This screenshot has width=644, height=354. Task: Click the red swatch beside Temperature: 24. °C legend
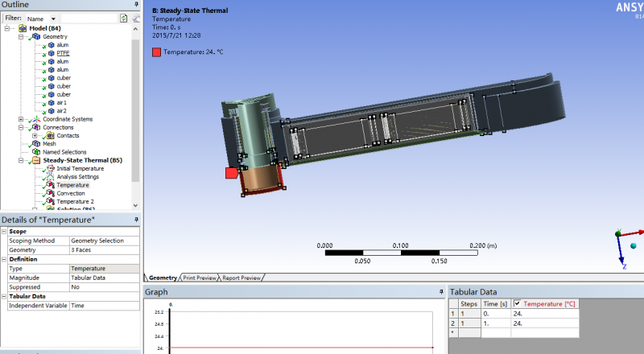(156, 52)
